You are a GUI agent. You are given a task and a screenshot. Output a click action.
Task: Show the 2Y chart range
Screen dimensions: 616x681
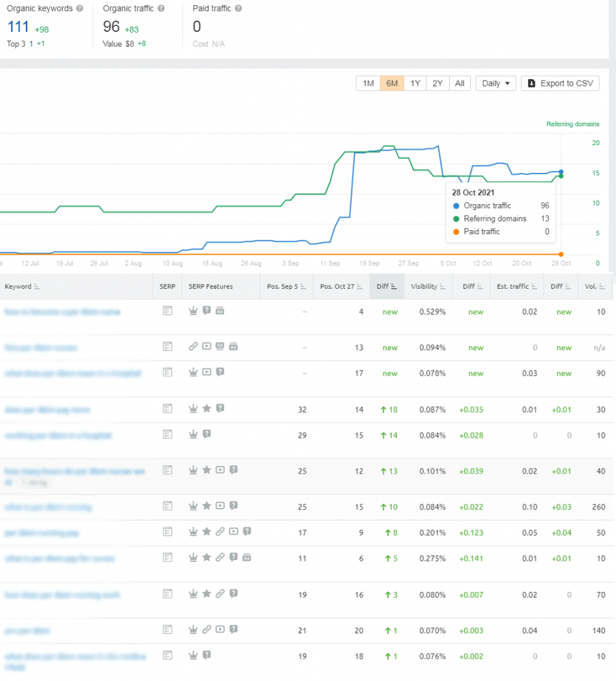(x=438, y=83)
